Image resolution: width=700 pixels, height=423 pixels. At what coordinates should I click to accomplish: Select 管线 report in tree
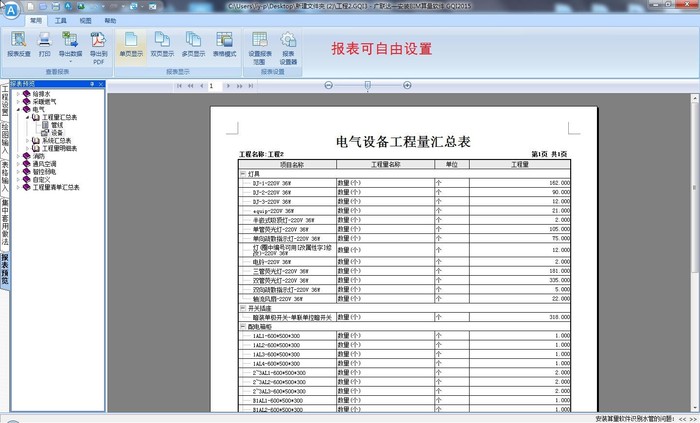[x=57, y=125]
